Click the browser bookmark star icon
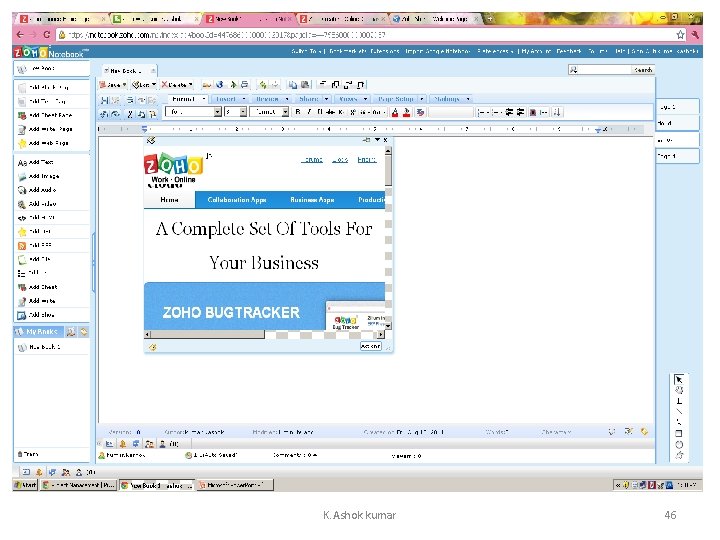The image size is (720, 540). pos(680,35)
